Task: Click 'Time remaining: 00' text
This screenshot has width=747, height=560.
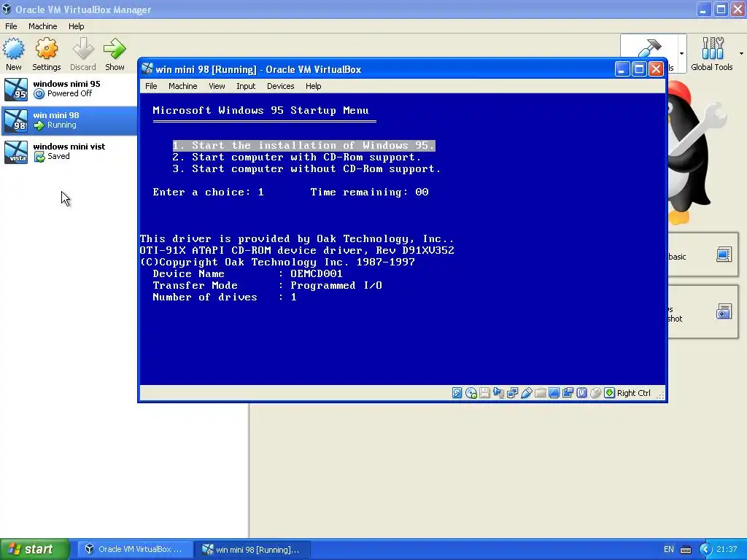Action: [x=369, y=192]
